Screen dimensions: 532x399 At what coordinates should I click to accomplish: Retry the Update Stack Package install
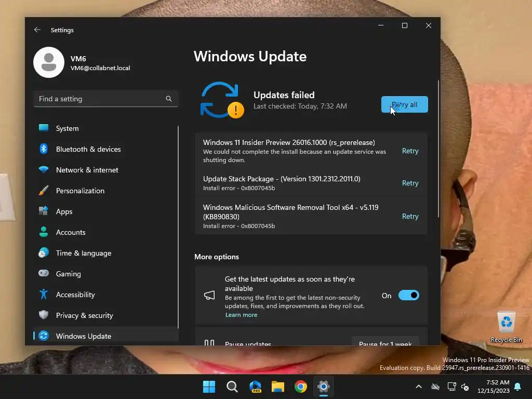pos(410,183)
